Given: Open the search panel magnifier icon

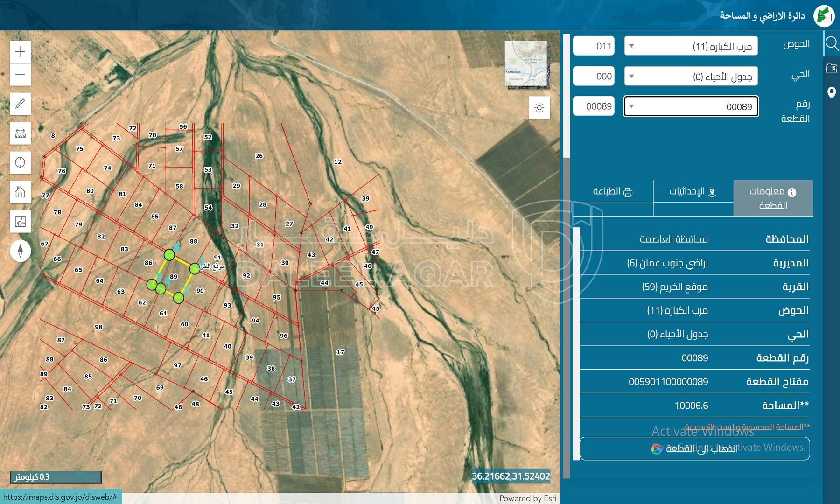Looking at the screenshot, I should (x=832, y=44).
